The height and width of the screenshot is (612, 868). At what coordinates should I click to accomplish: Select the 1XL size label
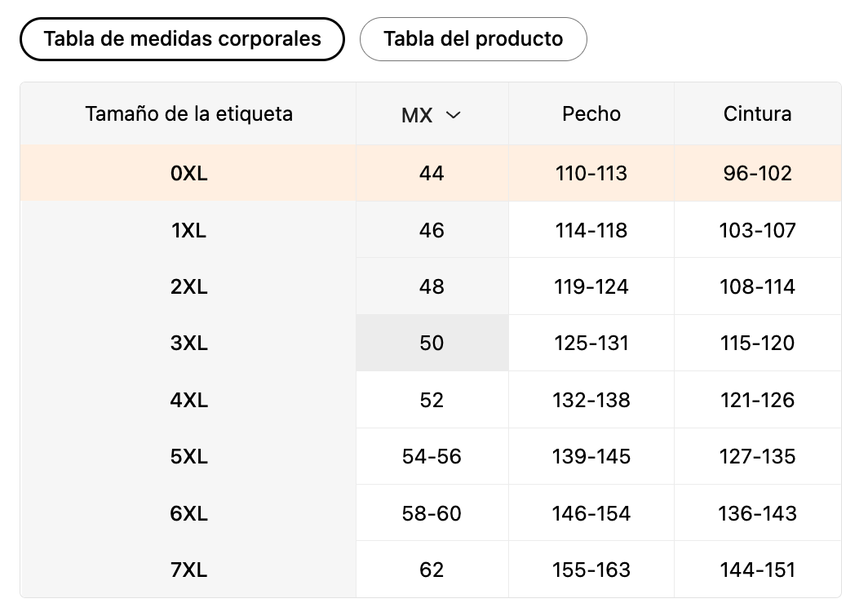click(188, 230)
